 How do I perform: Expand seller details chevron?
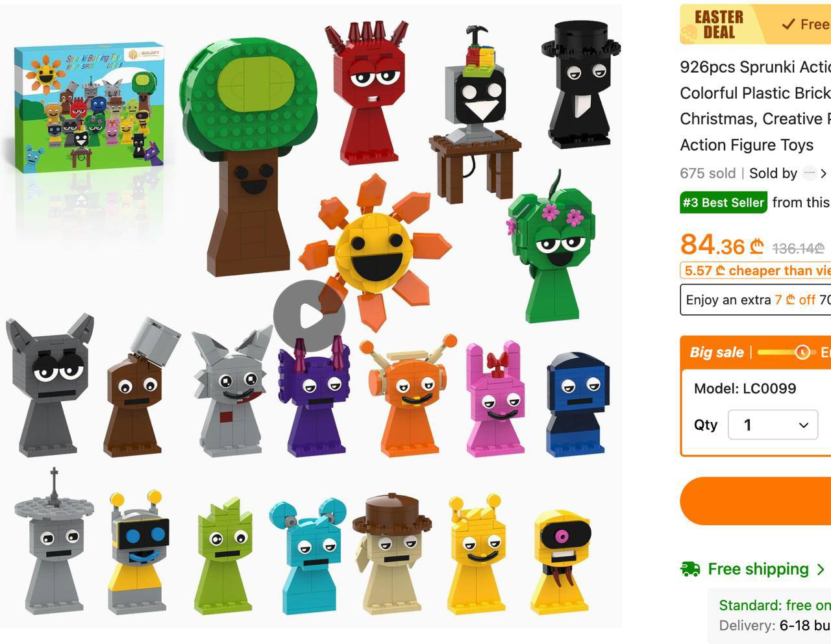(823, 173)
